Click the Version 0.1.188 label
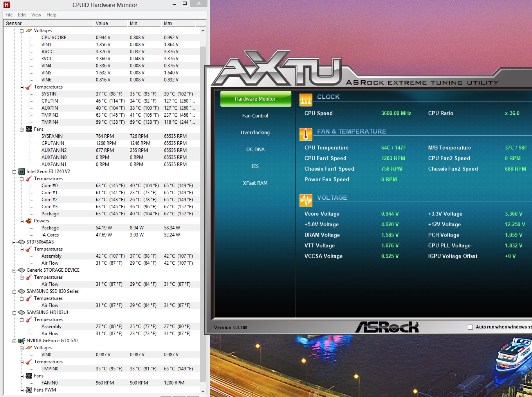532x397 pixels. [x=231, y=327]
